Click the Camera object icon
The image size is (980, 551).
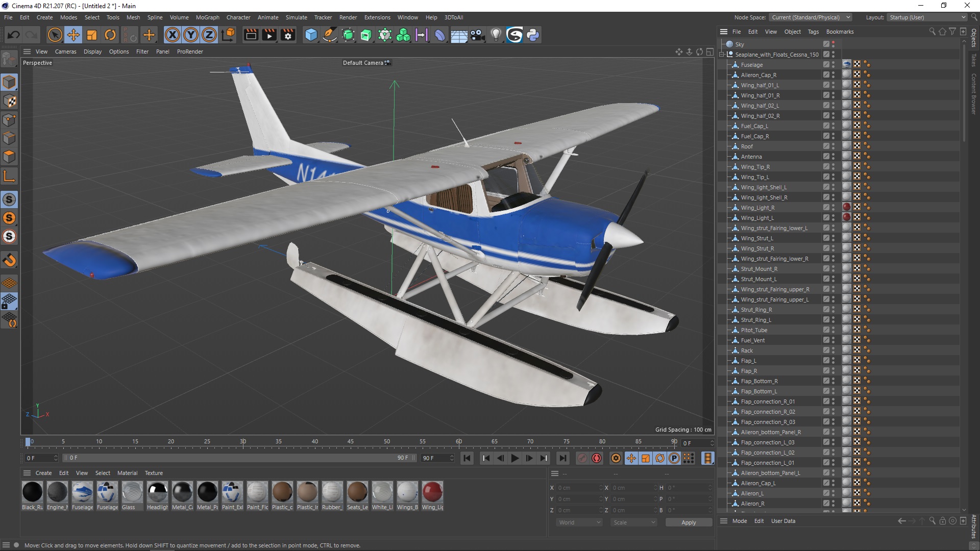click(x=477, y=35)
